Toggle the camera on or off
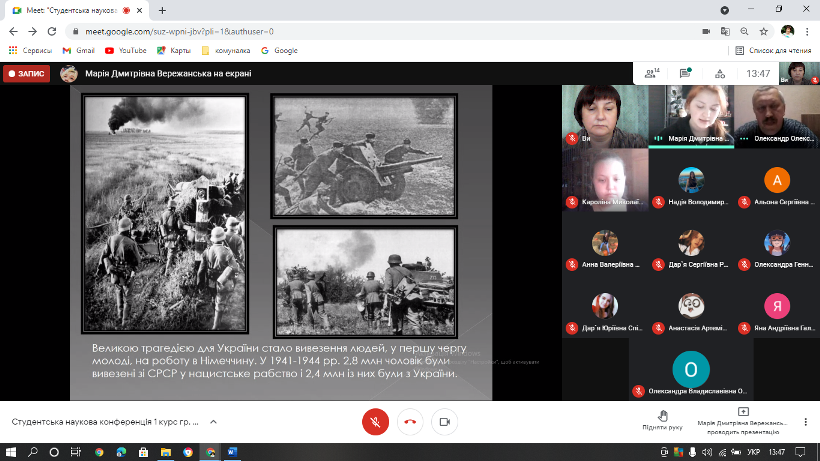820x461 pixels. coord(444,422)
